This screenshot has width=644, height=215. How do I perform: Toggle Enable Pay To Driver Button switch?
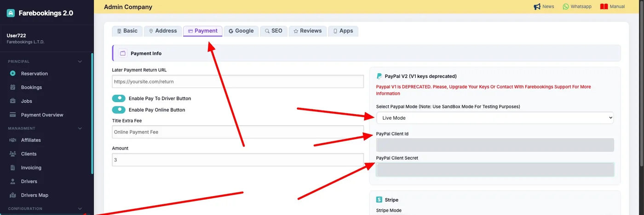(x=119, y=98)
